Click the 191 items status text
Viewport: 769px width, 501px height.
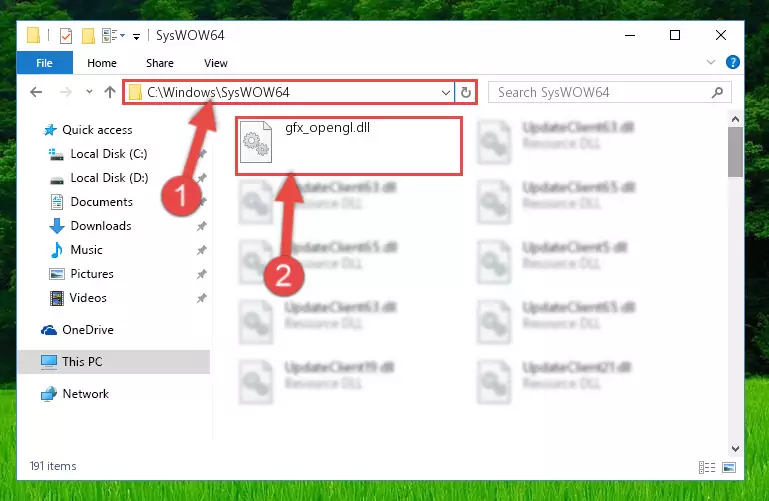[53, 466]
